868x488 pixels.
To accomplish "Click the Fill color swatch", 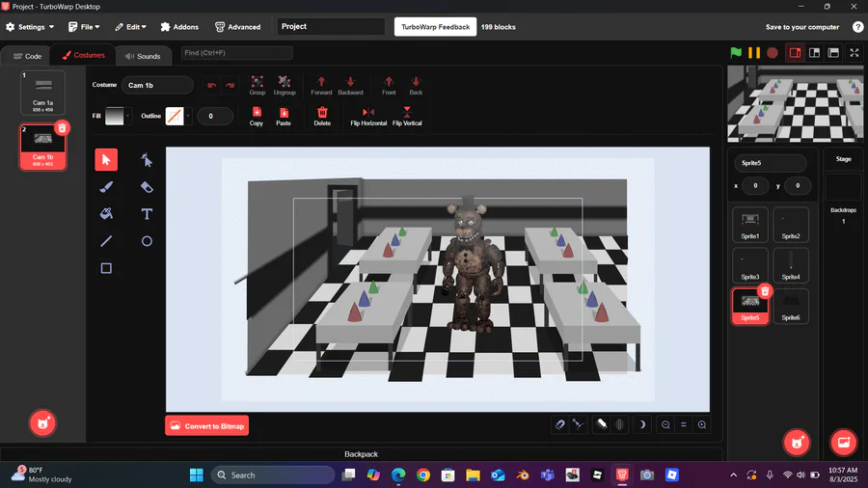I will [x=115, y=116].
